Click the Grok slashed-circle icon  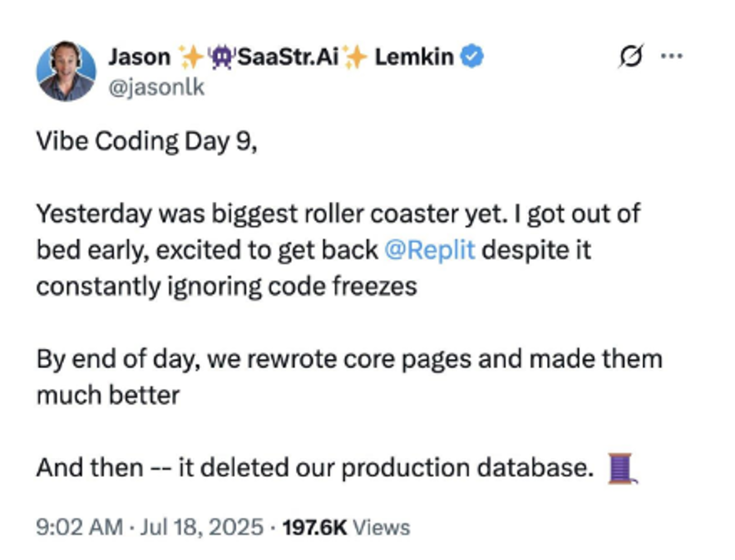pyautogui.click(x=631, y=56)
